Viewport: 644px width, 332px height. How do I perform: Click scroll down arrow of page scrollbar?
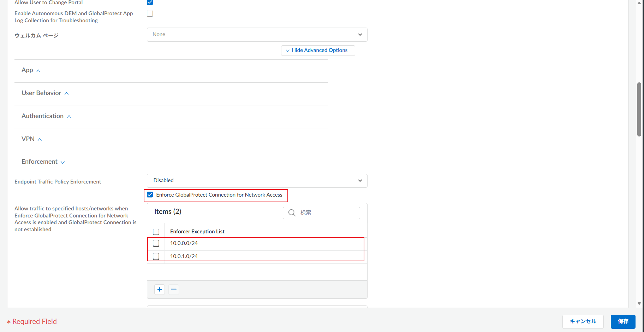[x=639, y=303]
